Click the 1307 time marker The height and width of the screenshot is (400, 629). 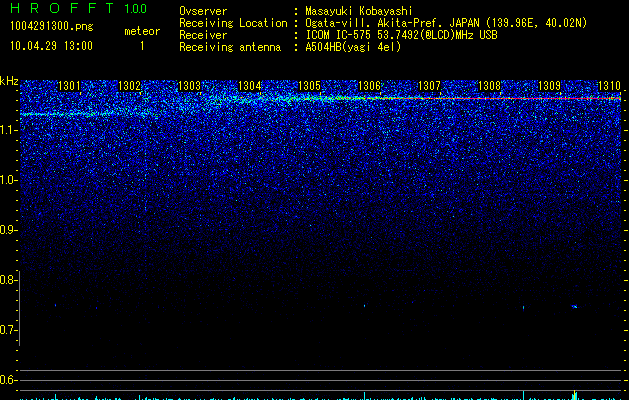point(429,86)
